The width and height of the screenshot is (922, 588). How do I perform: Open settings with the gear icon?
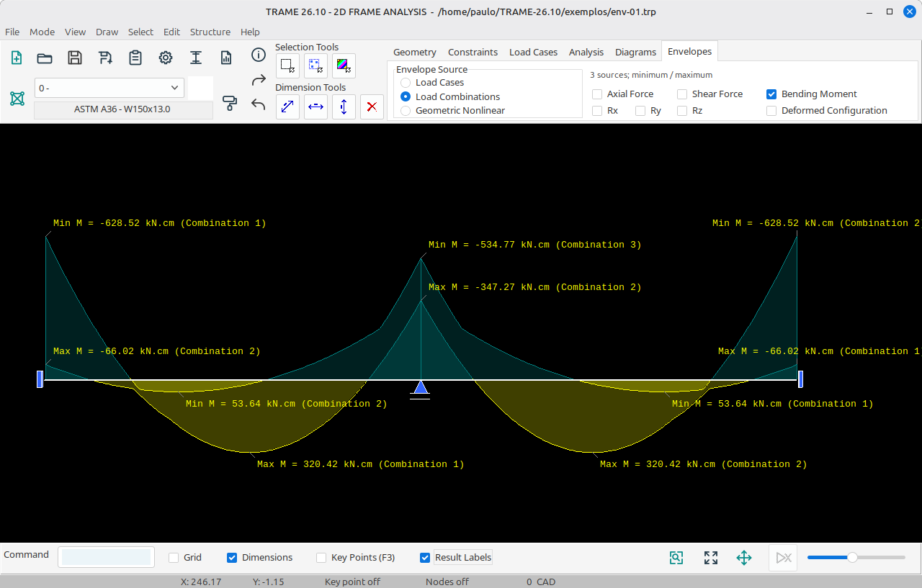[x=166, y=58]
